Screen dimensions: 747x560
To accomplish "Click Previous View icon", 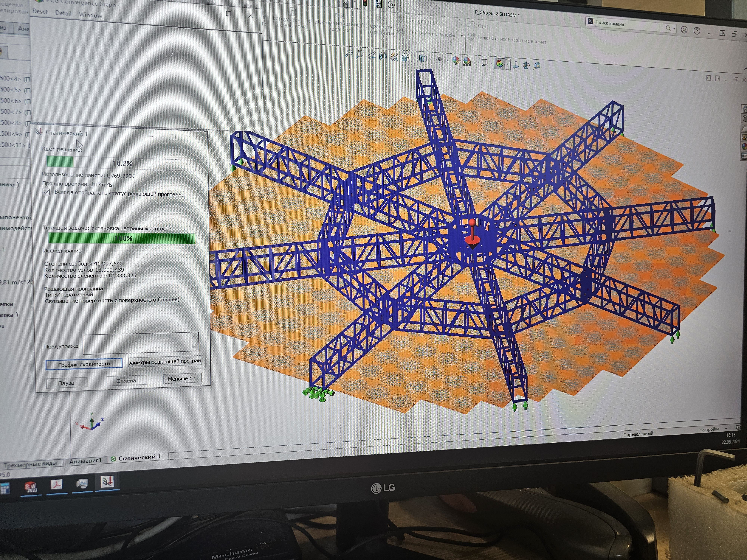I will (x=371, y=56).
